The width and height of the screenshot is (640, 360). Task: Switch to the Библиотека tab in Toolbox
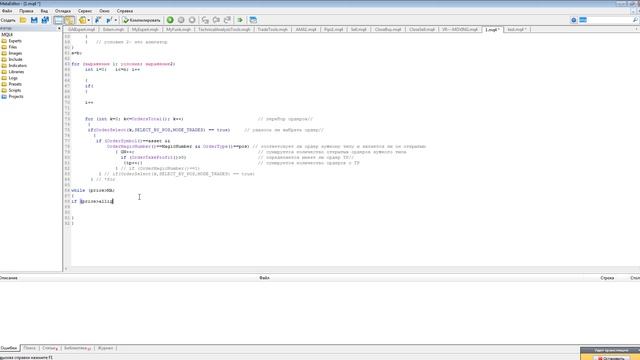point(77,348)
